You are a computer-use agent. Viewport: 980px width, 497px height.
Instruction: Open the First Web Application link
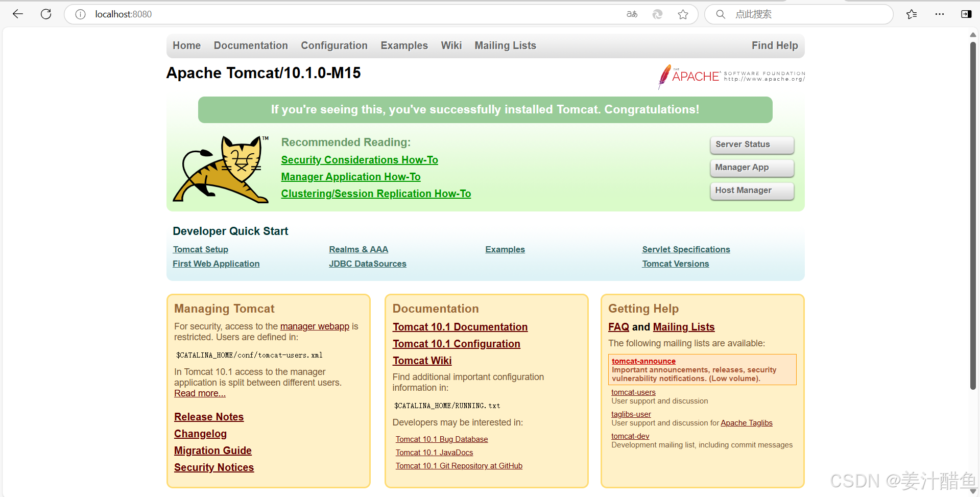216,264
